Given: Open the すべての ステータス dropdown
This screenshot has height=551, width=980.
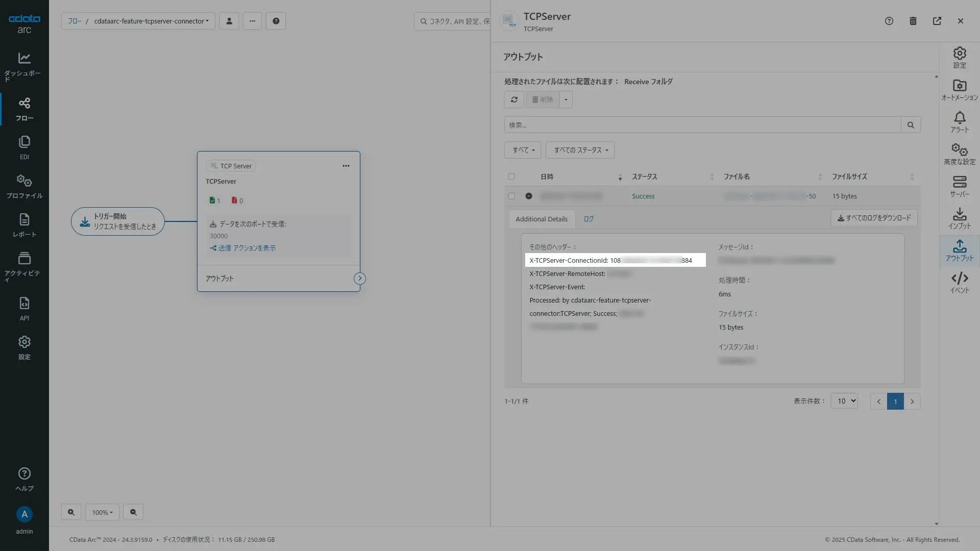Looking at the screenshot, I should click(x=580, y=150).
